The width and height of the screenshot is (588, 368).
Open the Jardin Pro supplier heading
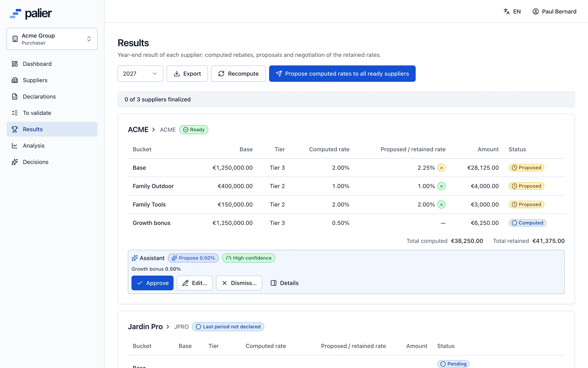(145, 327)
